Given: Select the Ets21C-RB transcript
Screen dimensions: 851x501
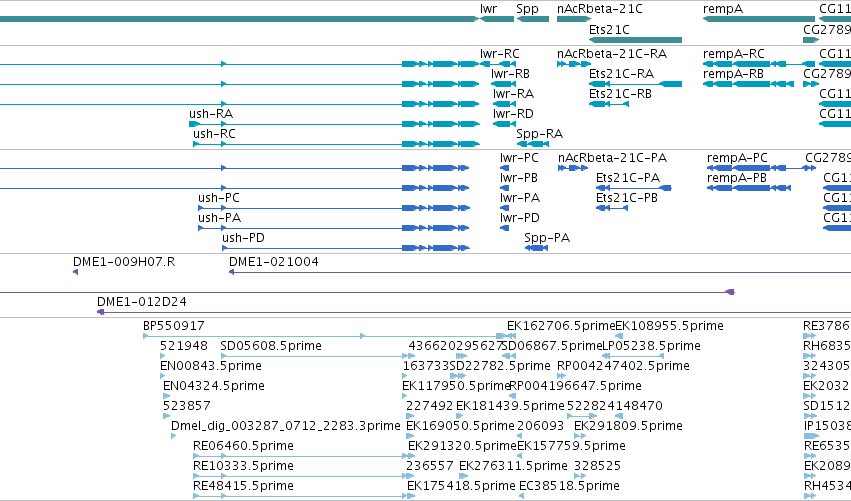Looking at the screenshot, I should (620, 94).
